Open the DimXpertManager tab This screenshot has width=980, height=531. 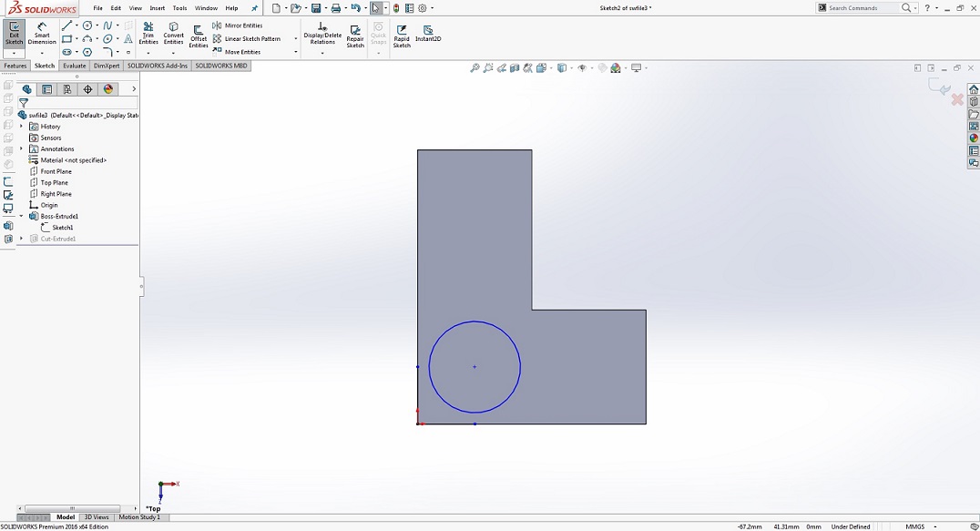click(x=87, y=89)
